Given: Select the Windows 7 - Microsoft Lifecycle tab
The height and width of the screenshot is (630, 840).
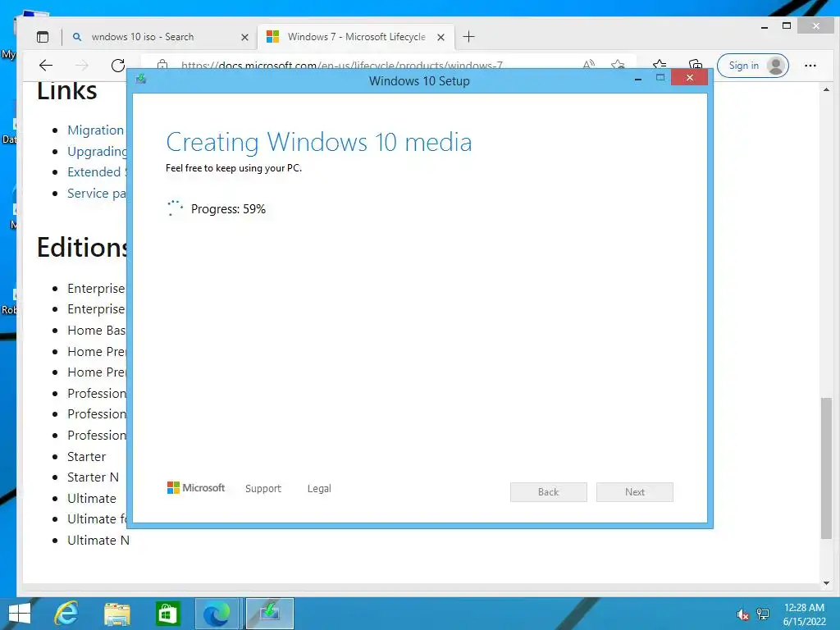Looking at the screenshot, I should coord(356,37).
